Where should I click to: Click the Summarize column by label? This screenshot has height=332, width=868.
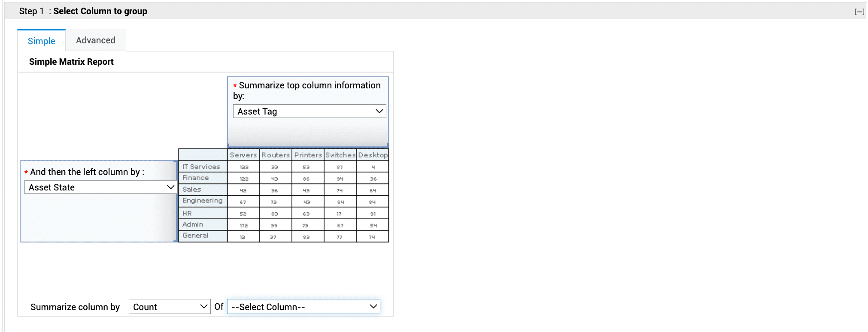click(75, 307)
